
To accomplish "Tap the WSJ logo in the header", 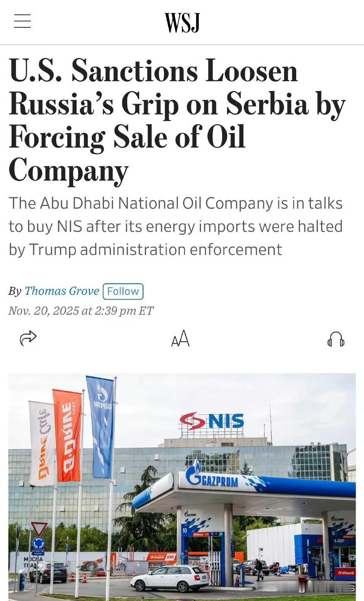I will pyautogui.click(x=182, y=23).
